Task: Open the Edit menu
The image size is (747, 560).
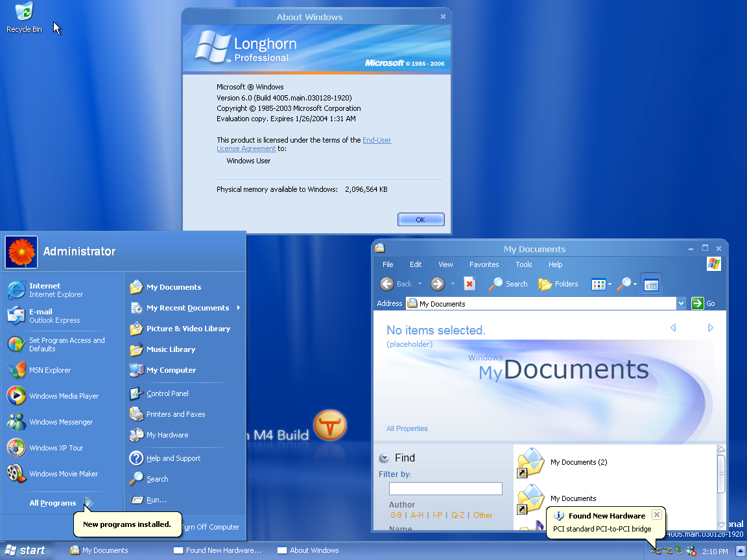Action: [x=416, y=264]
